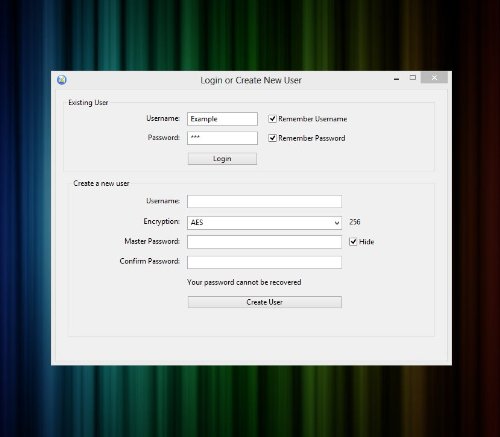The height and width of the screenshot is (437, 500).
Task: Toggle the Remember Username checkbox
Action: (x=272, y=119)
